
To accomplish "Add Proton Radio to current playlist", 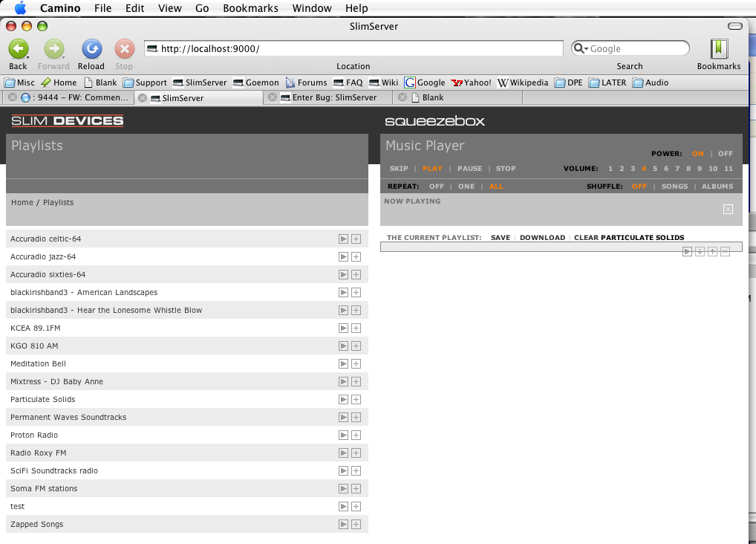I will point(356,435).
